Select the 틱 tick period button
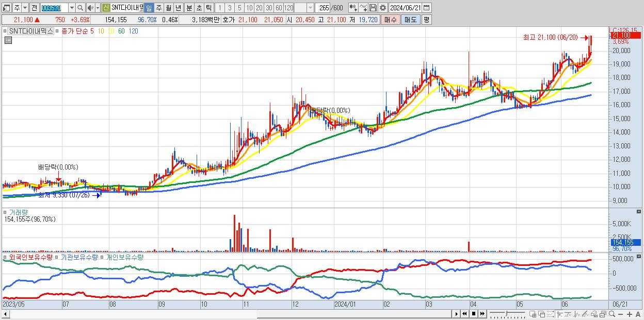Screen dimensions: 644x320 [x=208, y=8]
